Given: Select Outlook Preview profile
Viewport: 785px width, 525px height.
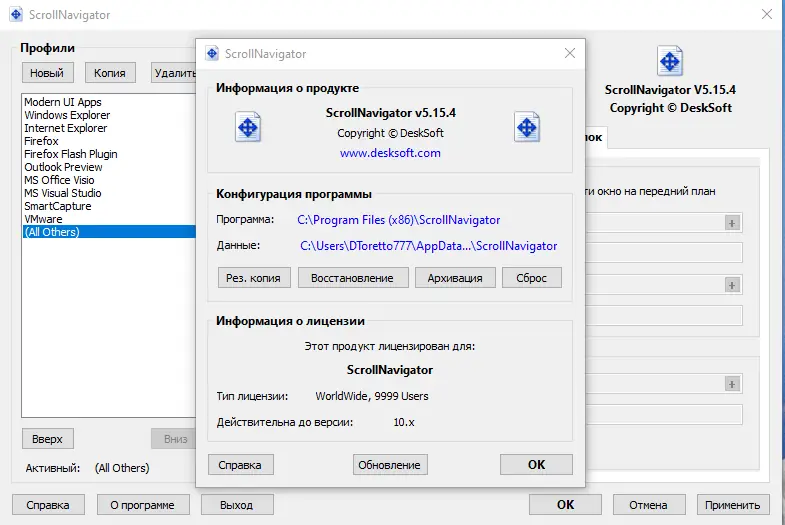Looking at the screenshot, I should (109, 167).
